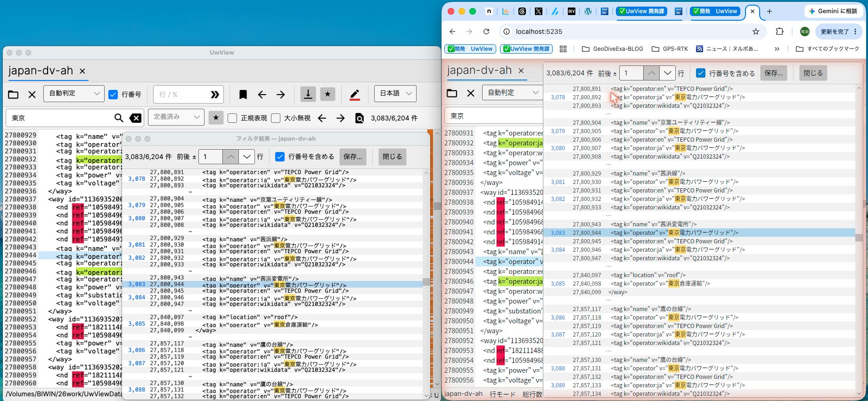Jump to line with double-chevron icon

(215, 95)
